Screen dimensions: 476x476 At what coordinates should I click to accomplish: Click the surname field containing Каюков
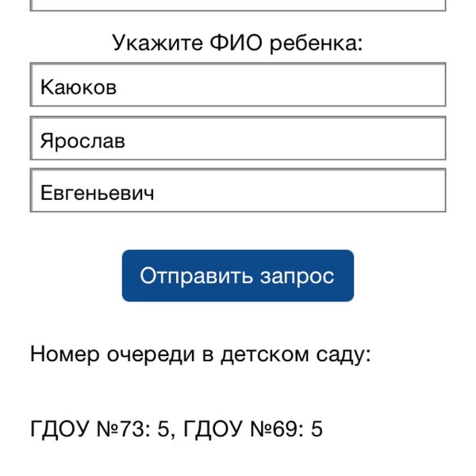pyautogui.click(x=238, y=86)
